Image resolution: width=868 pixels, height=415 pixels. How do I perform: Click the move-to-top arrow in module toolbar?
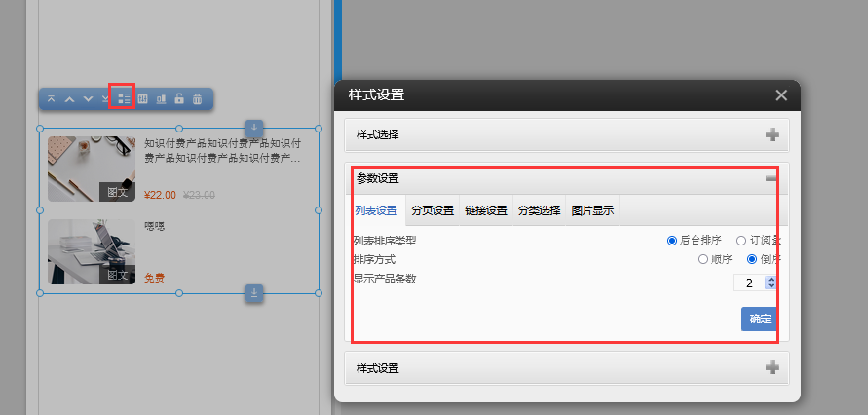pos(52,99)
